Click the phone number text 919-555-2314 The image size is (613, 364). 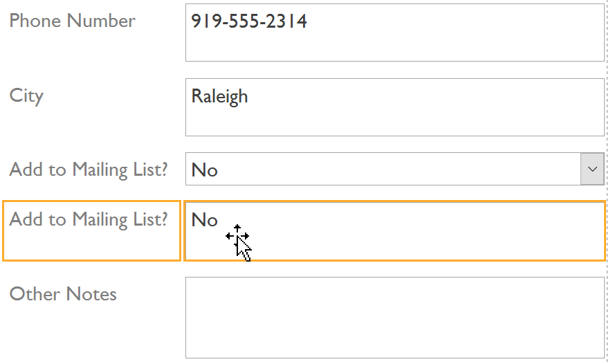pos(249,21)
